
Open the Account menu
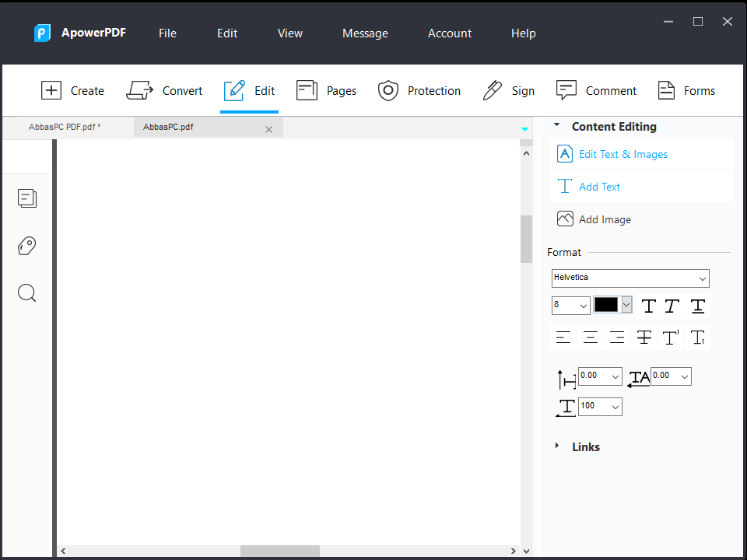click(450, 33)
